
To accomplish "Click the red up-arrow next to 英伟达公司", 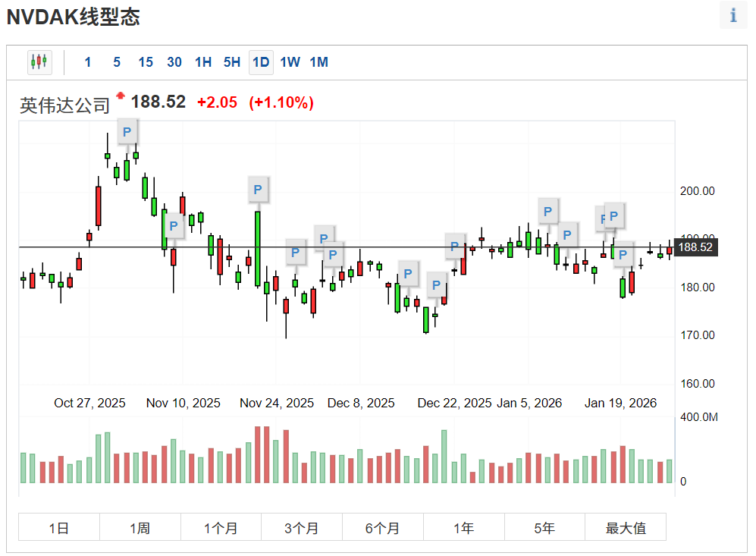I will [120, 96].
